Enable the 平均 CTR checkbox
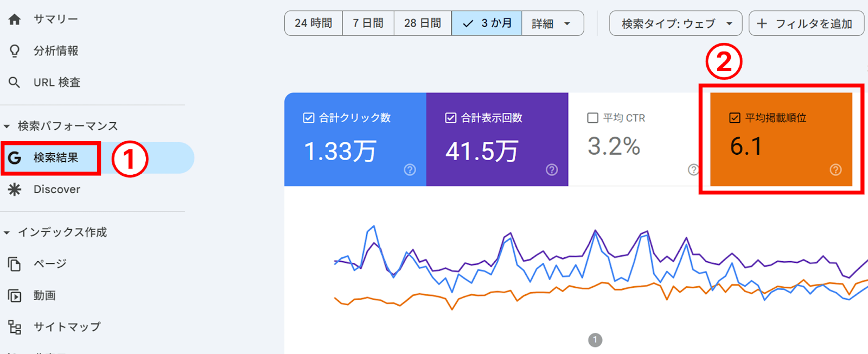868x354 pixels. click(x=593, y=118)
